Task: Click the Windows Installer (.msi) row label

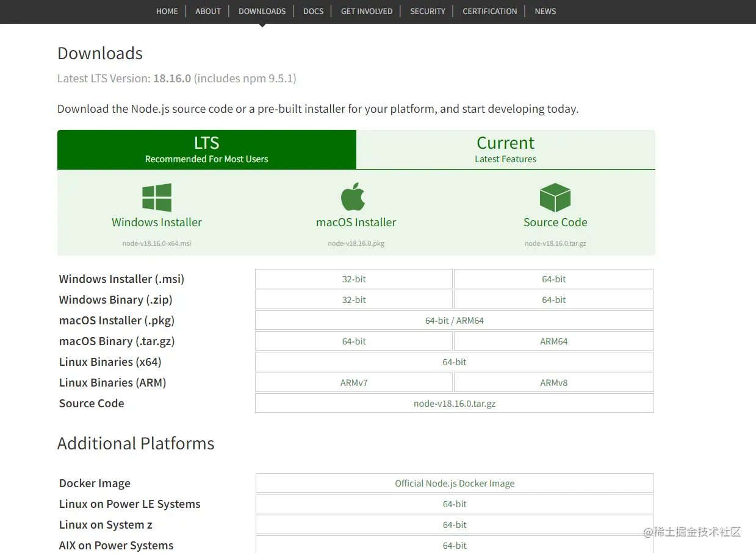Action: (121, 279)
